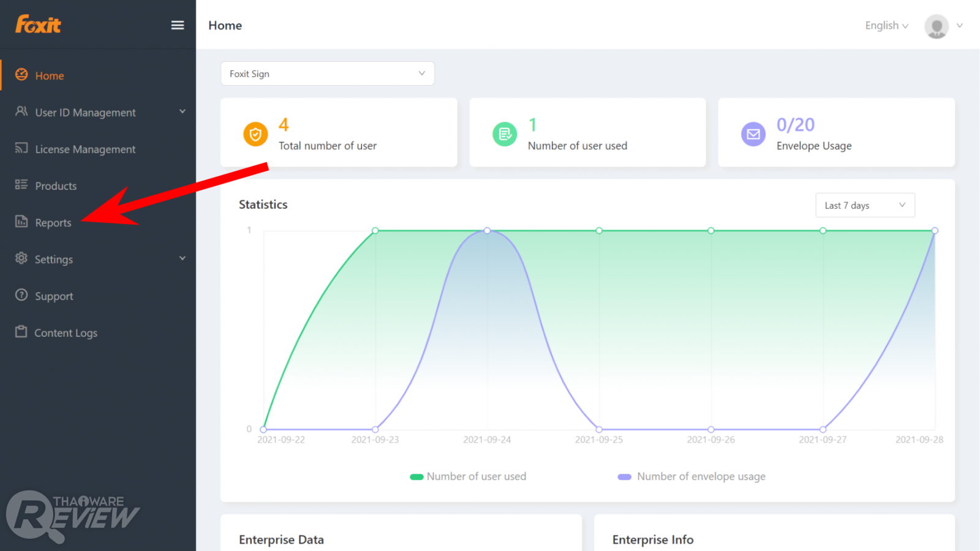Expand the Settings submenu arrow
The height and width of the screenshot is (551, 980).
(183, 258)
